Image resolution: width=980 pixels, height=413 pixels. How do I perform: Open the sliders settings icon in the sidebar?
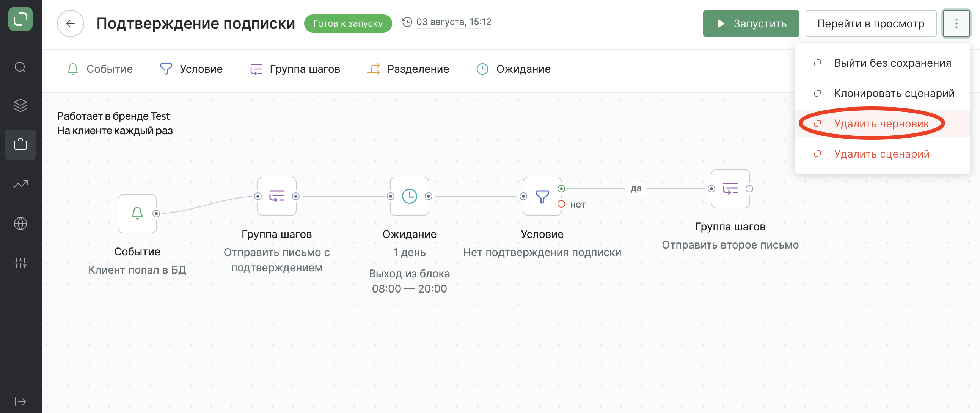coord(20,263)
